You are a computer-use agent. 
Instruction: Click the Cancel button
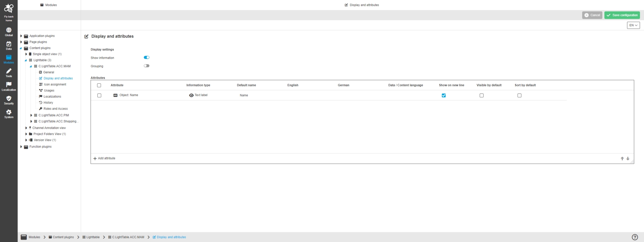[x=592, y=15]
